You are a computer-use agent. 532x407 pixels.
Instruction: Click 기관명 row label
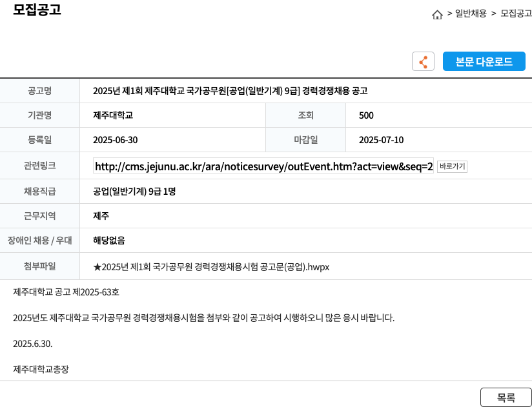[39, 115]
